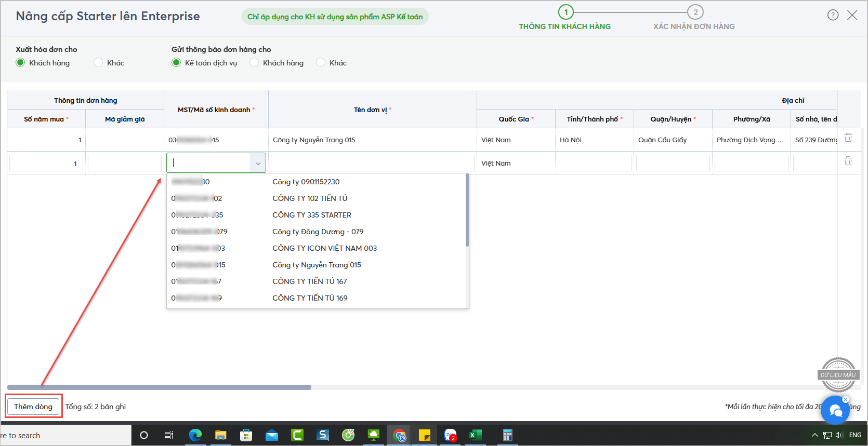This screenshot has width=868, height=446.
Task: Open the network icon in system tray
Action: (827, 435)
